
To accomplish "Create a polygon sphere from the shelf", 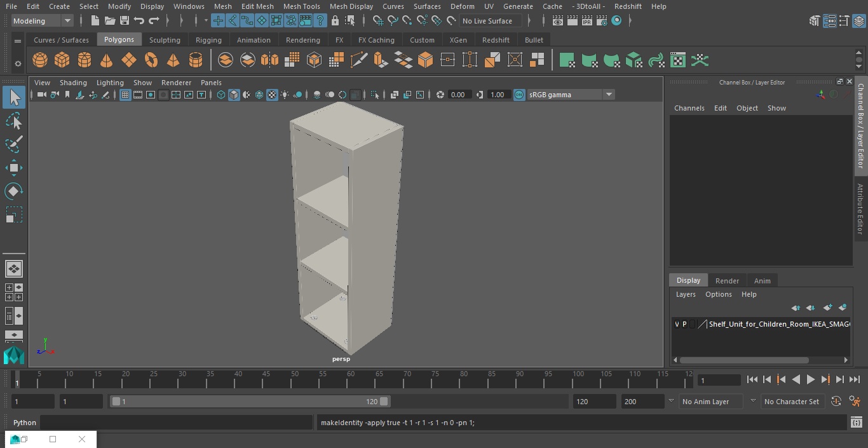I will (40, 60).
